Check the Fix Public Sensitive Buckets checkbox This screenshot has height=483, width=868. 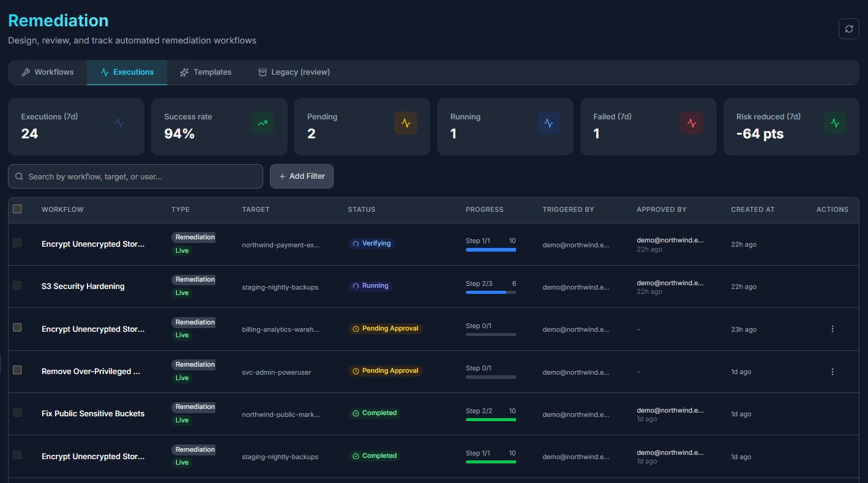point(17,413)
